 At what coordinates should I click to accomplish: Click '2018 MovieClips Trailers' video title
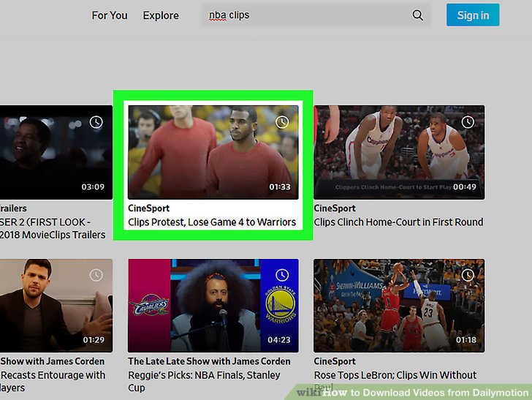click(x=53, y=228)
